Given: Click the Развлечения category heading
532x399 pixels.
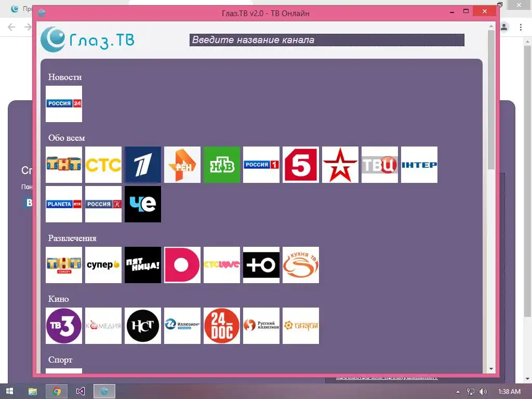Looking at the screenshot, I should pos(72,238).
